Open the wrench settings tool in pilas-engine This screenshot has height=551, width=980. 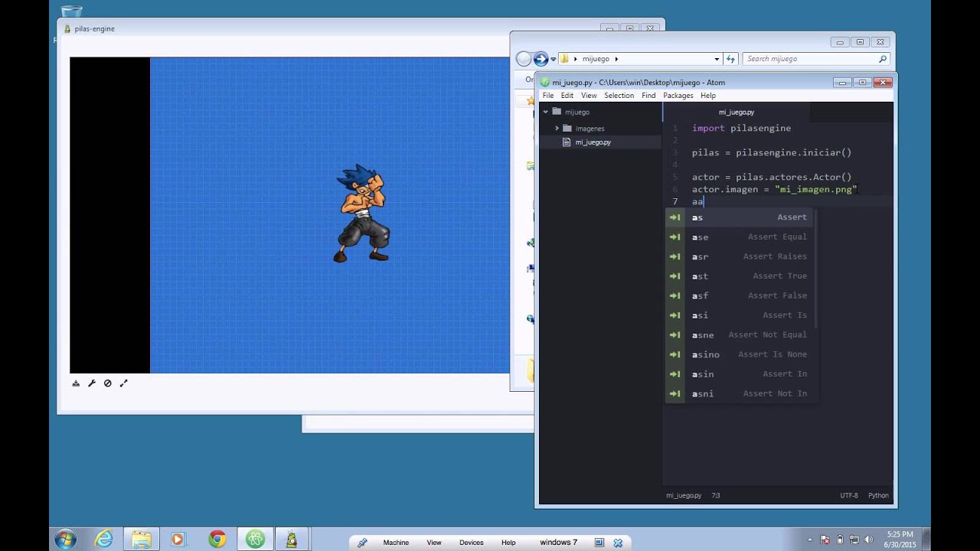92,383
